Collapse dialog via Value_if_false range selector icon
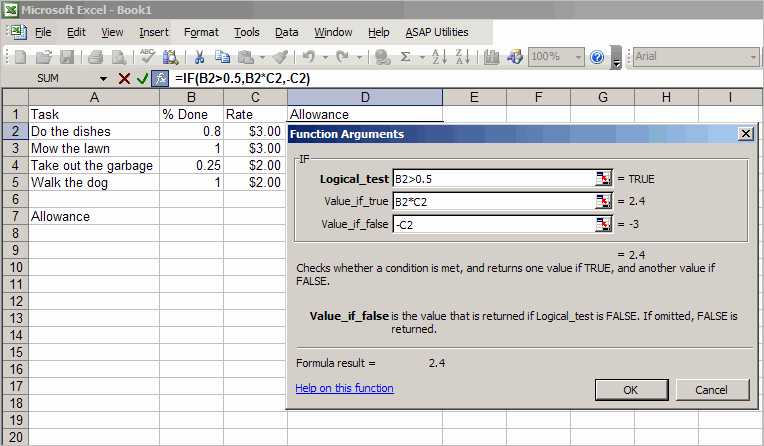 (x=603, y=224)
